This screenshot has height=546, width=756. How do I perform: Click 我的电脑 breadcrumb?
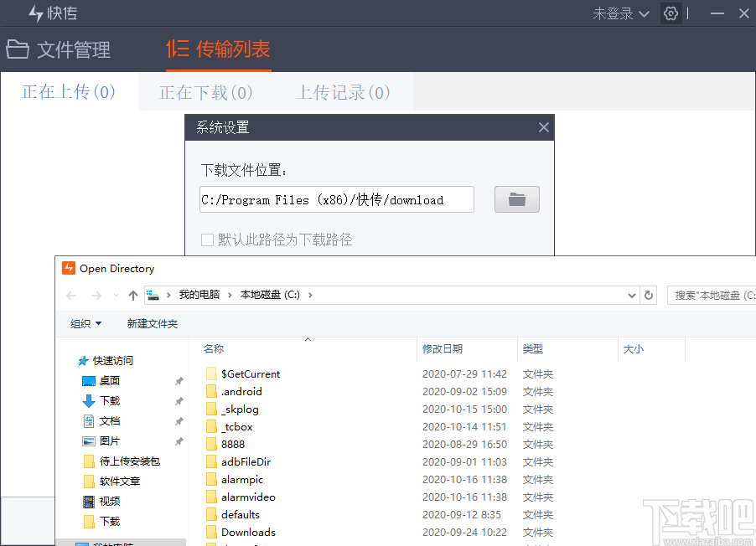[199, 295]
